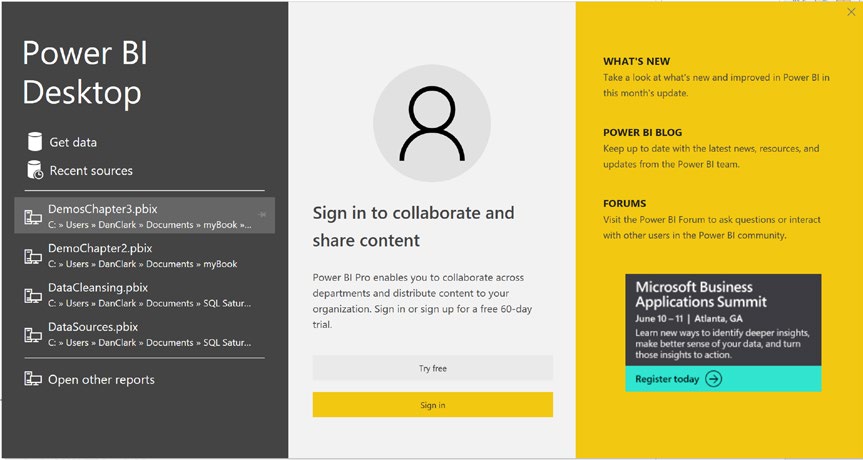Click the DemoChapter2.pbix path ending in myBook
The image size is (863, 460).
coord(143,264)
